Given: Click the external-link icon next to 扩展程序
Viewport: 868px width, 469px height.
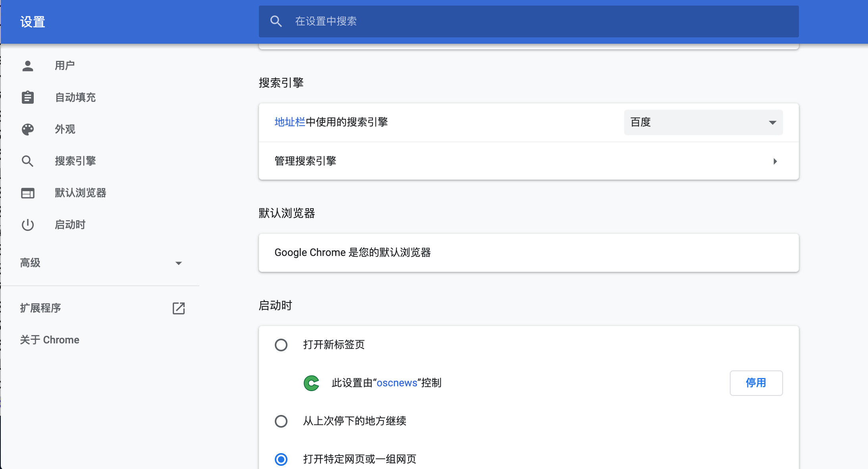Looking at the screenshot, I should pyautogui.click(x=179, y=308).
